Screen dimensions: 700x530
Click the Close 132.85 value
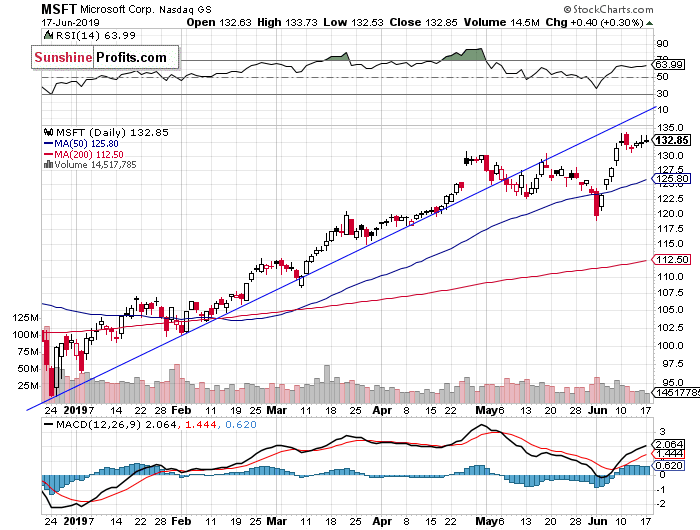click(423, 22)
